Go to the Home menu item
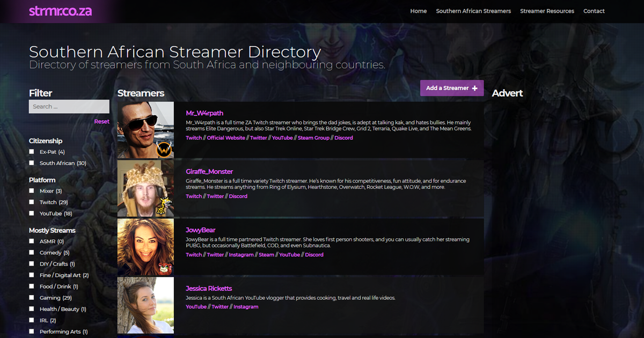This screenshot has height=338, width=644. tap(418, 11)
